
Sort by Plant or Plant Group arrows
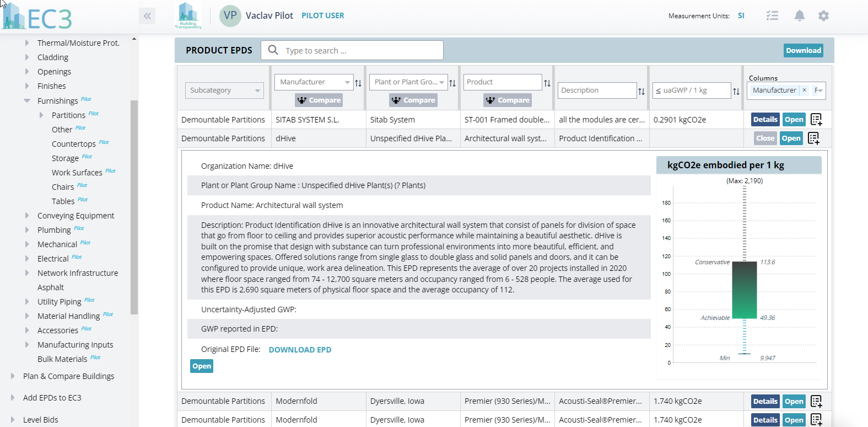coord(452,83)
